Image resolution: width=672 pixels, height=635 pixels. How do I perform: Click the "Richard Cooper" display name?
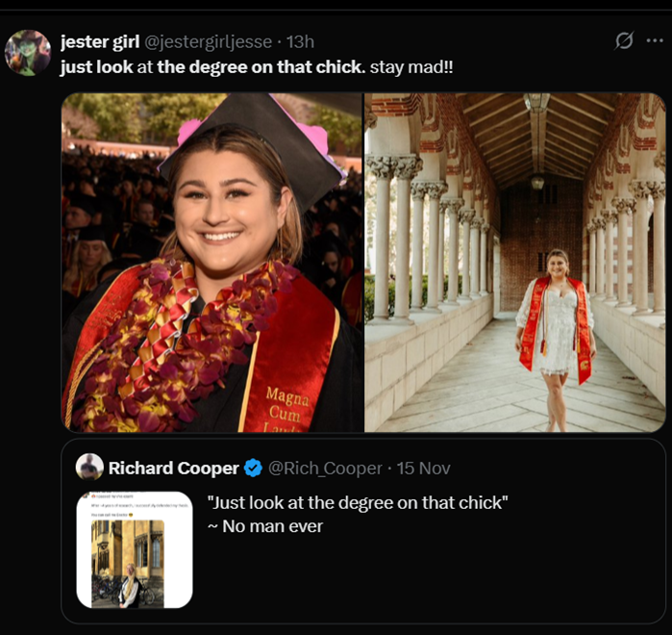pos(173,469)
